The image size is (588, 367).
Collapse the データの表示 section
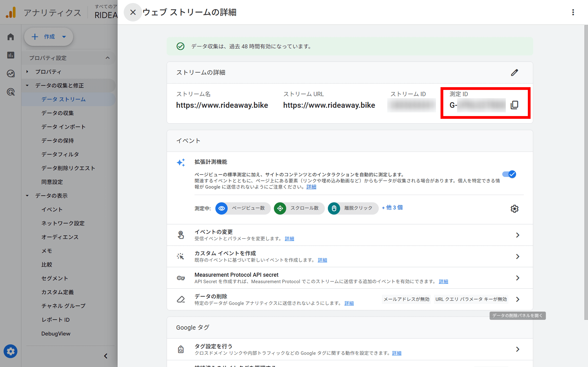click(27, 196)
